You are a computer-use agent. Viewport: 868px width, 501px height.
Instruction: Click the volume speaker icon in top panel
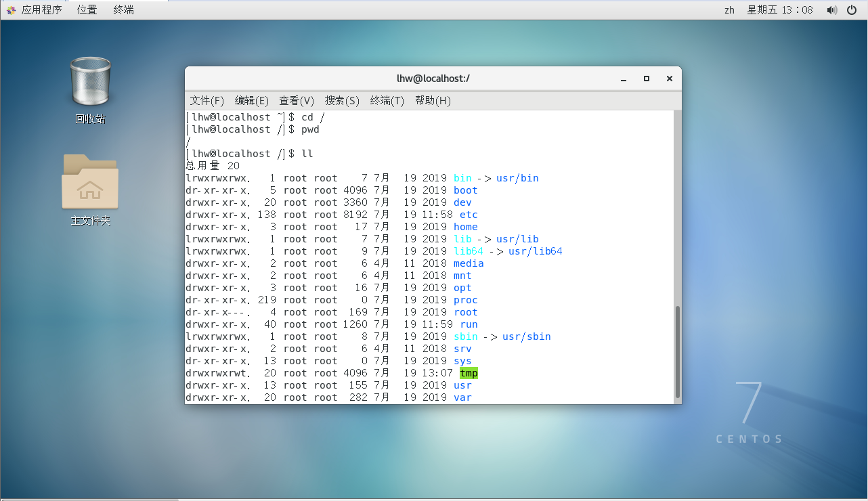[x=831, y=10]
